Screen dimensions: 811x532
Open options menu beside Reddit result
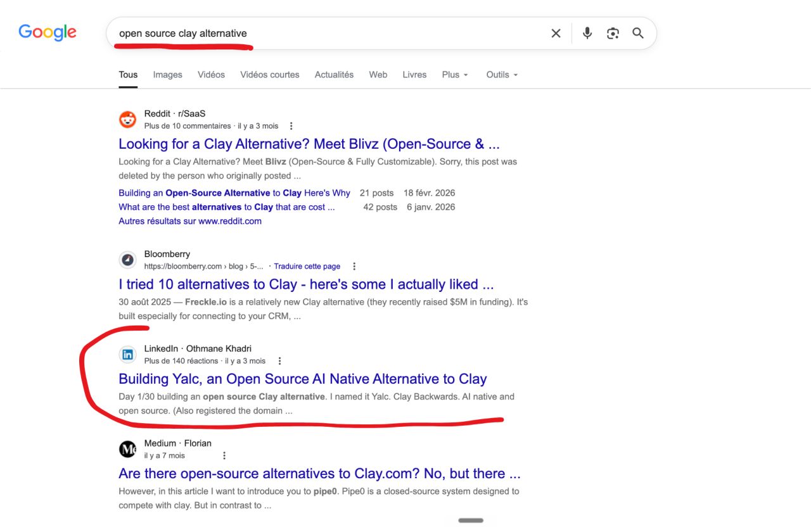pos(291,126)
